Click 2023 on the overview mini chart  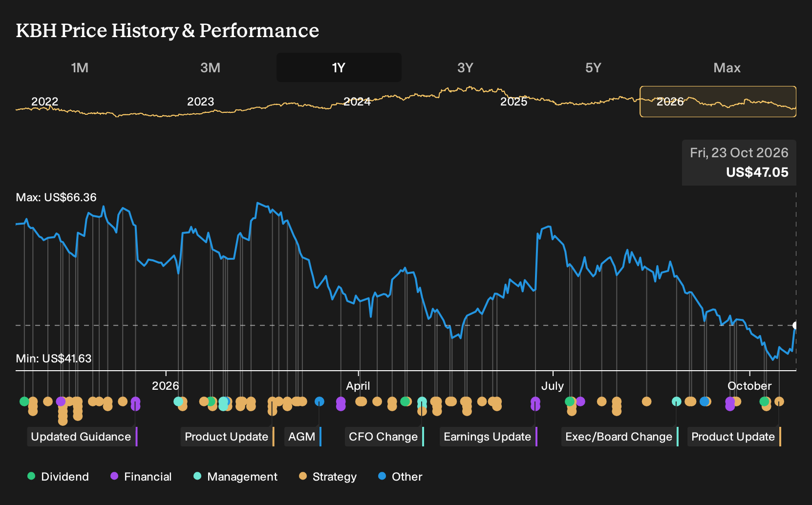200,102
